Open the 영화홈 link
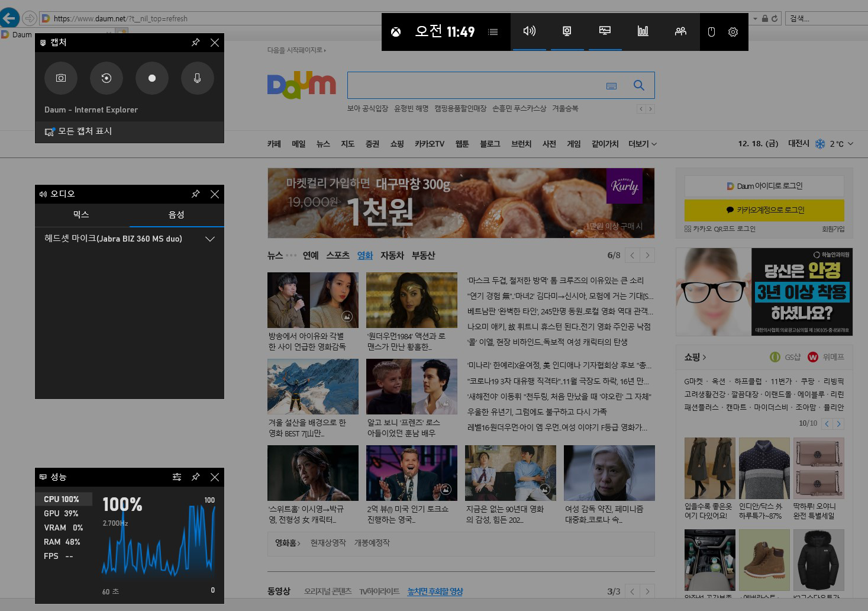 (x=288, y=543)
